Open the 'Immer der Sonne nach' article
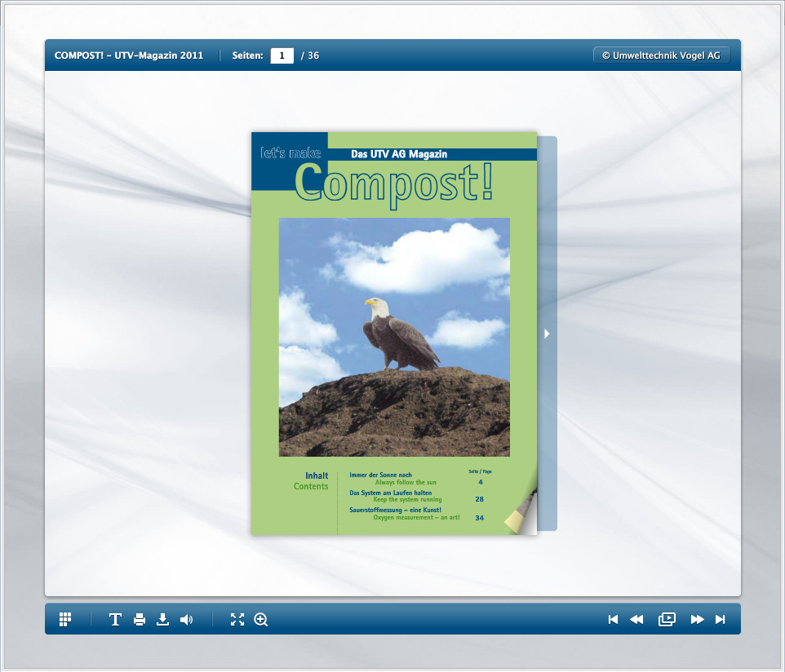Screen dimensions: 785x672 [381, 475]
